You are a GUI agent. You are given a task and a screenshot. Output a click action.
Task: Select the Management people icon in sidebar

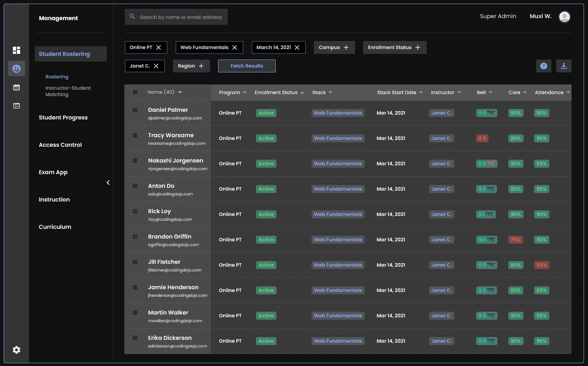17,69
